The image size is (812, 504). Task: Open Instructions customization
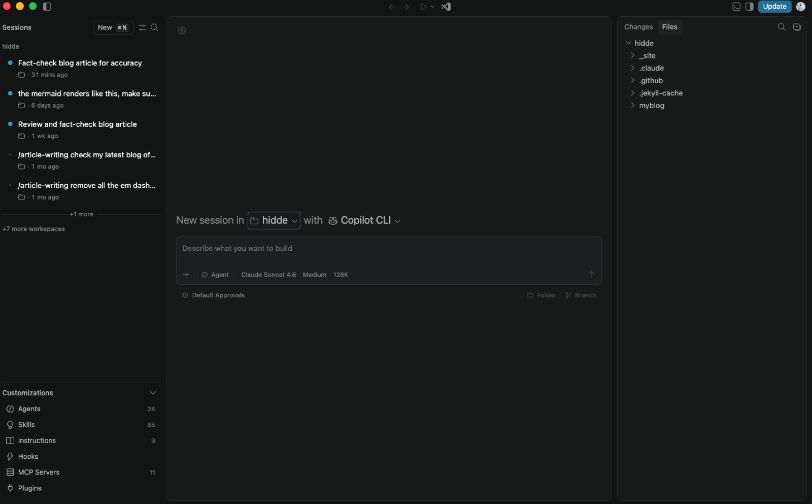point(81,441)
